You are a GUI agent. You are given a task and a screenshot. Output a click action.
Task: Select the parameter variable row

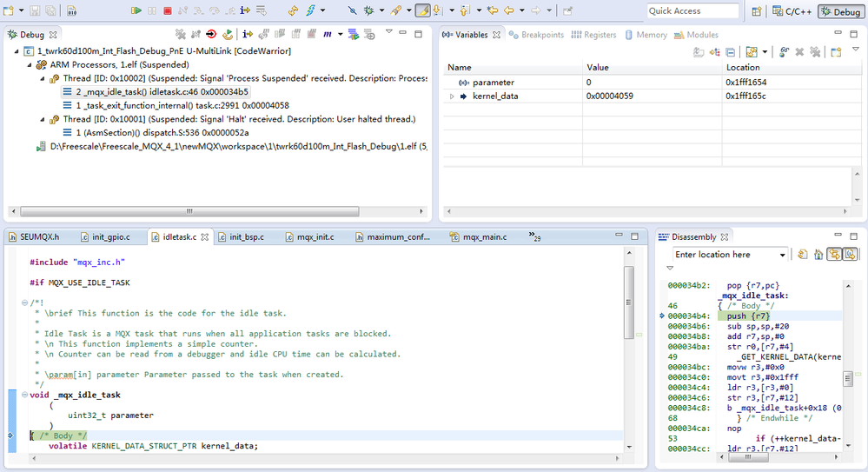click(653, 82)
